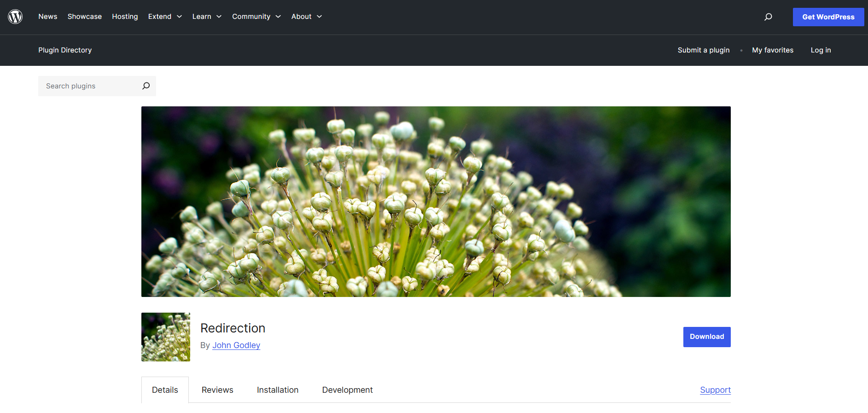
Task: Open the Showcase menu item
Action: [x=85, y=17]
